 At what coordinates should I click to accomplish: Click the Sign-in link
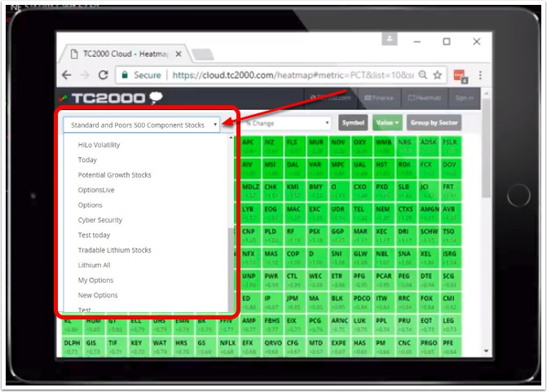point(465,98)
